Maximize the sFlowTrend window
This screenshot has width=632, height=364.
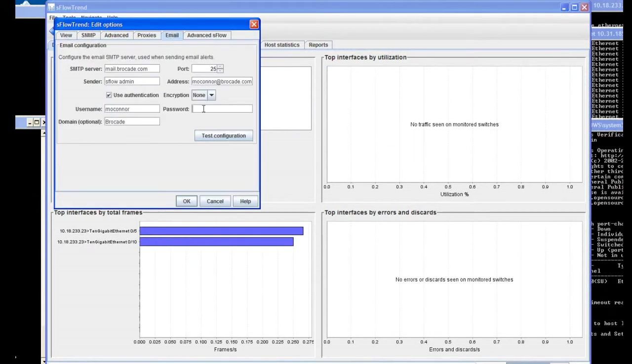[574, 7]
